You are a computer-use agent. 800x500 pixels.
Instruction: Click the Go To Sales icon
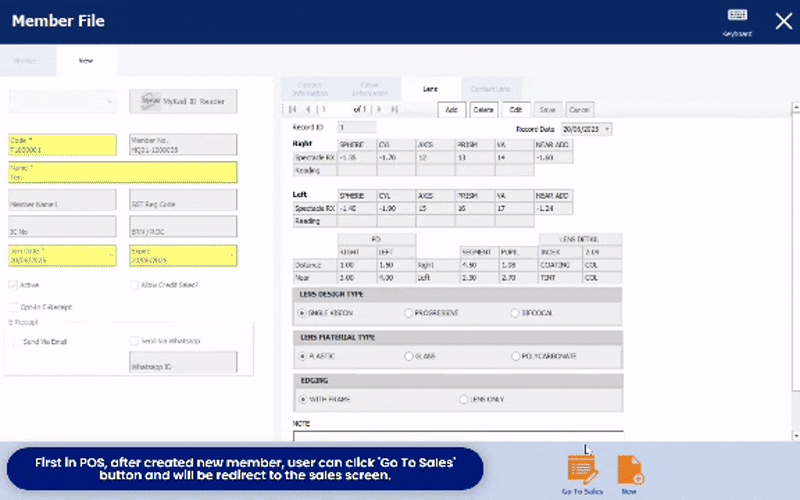click(581, 470)
